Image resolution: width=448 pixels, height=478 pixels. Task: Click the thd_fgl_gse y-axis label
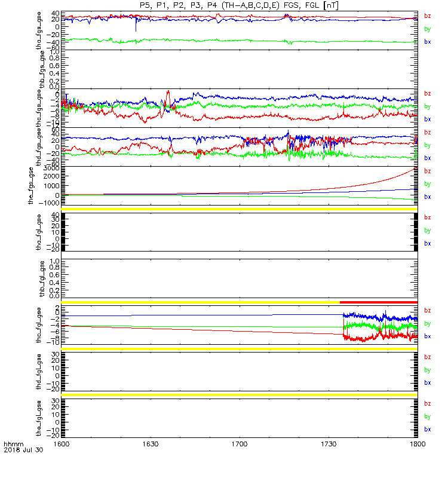(x=39, y=372)
